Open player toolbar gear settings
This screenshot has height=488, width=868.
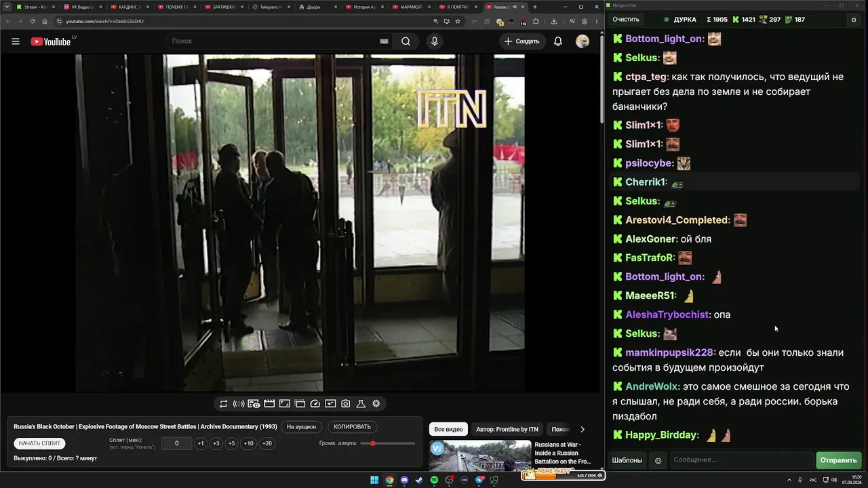pos(376,404)
